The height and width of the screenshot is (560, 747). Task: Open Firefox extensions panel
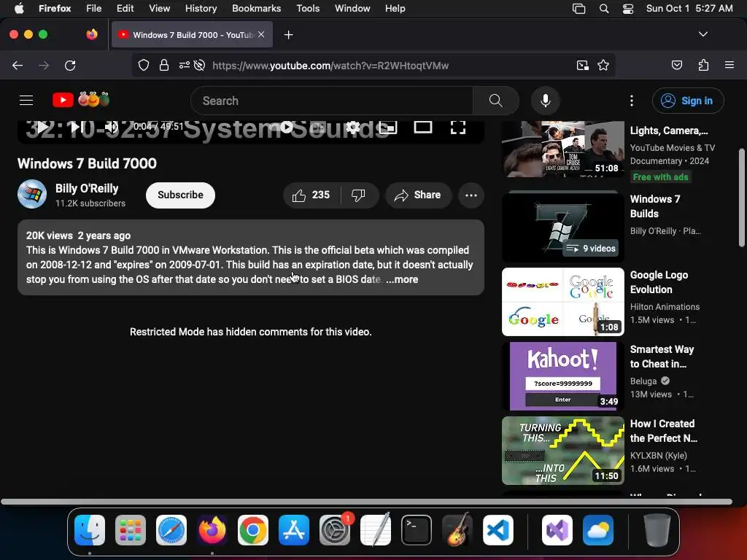click(704, 65)
